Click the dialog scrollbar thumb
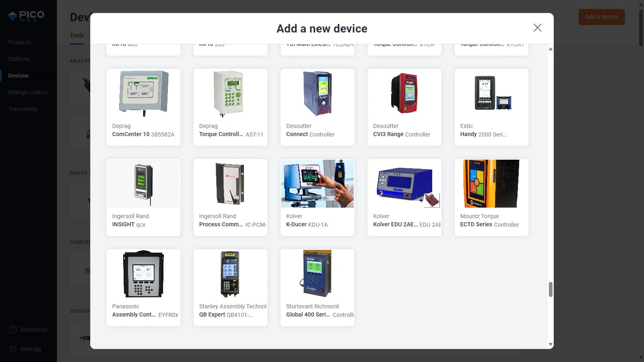The width and height of the screenshot is (644, 362). (x=550, y=290)
